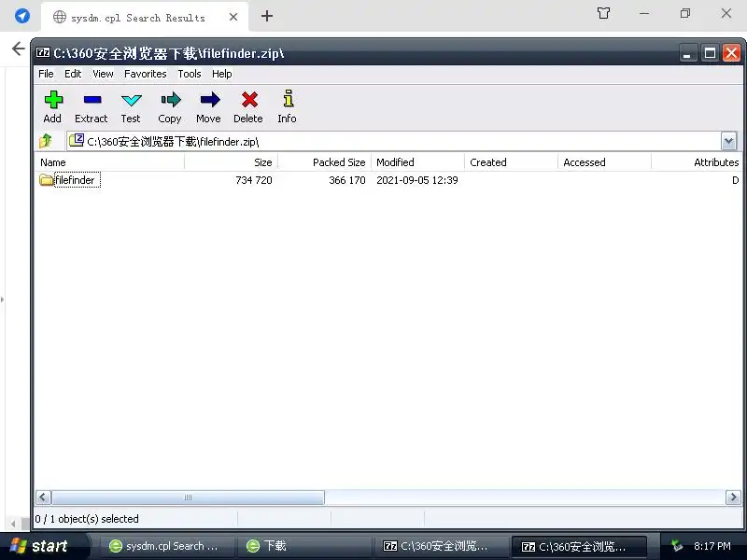Click the taskbar clock 8:17 PM

[712, 546]
